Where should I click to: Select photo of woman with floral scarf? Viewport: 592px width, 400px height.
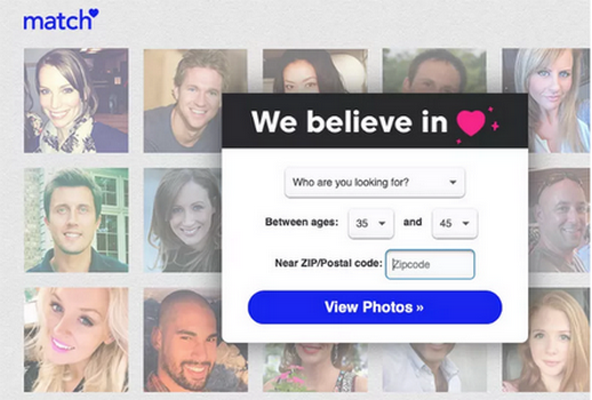coord(76,100)
